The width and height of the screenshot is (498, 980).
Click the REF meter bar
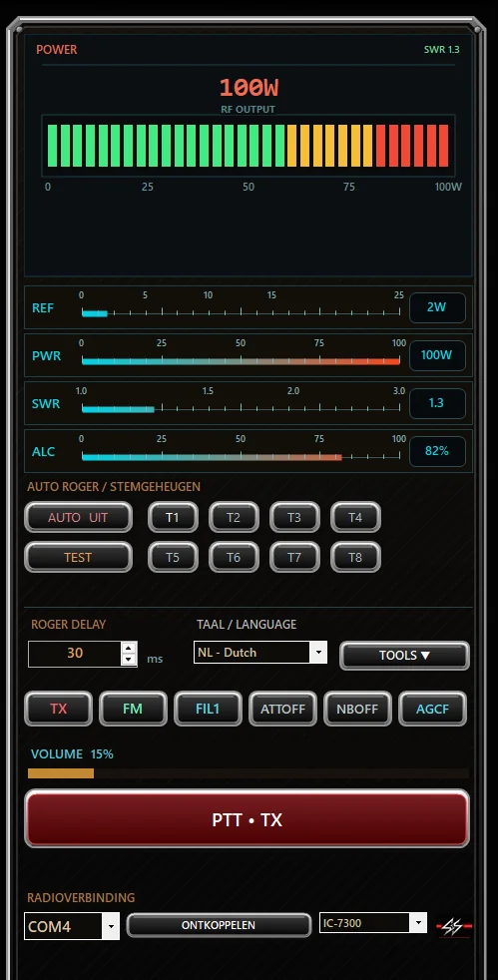(x=241, y=312)
